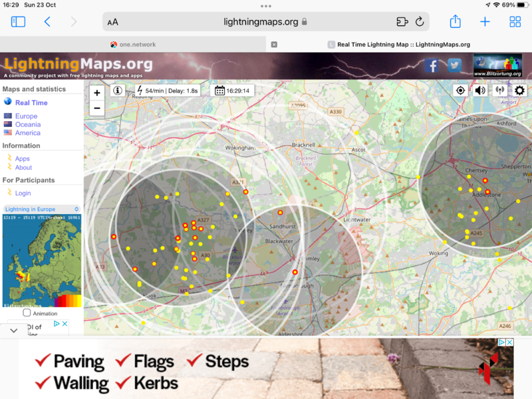Zoom in on the lightning map
This screenshot has height=399, width=532.
97,93
